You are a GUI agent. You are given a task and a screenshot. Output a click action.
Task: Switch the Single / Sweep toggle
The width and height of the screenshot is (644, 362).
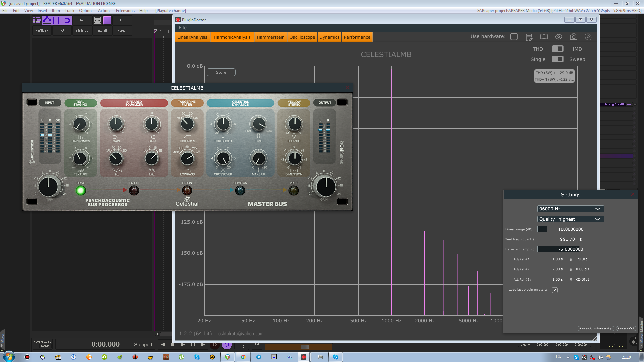coord(558,59)
